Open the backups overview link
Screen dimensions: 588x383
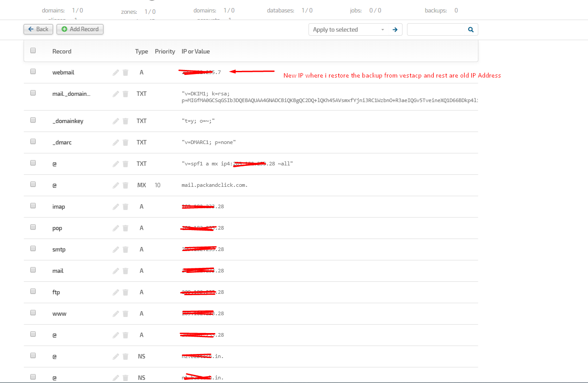pyautogui.click(x=436, y=10)
